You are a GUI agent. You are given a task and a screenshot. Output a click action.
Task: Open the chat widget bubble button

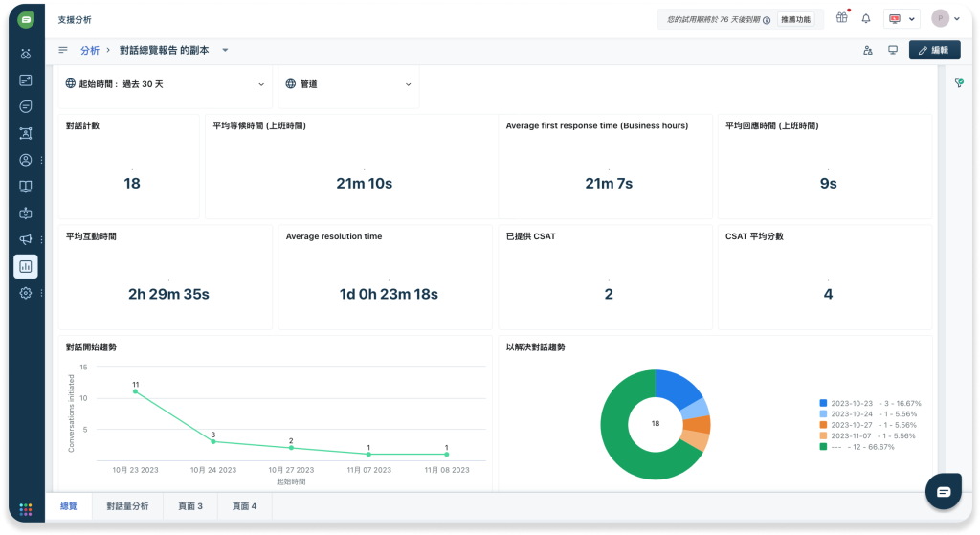point(944,491)
